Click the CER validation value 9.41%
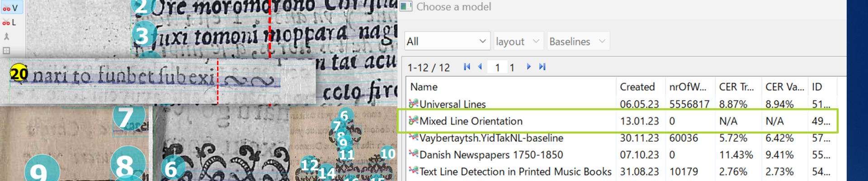868x181 pixels. [x=779, y=155]
